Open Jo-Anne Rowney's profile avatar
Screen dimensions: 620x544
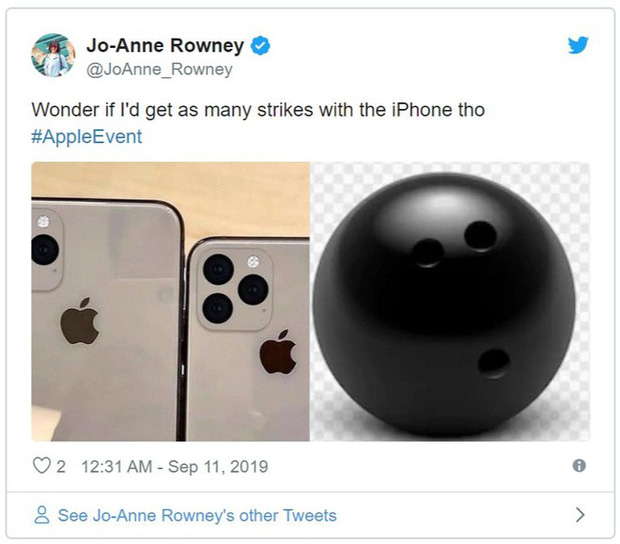point(53,55)
